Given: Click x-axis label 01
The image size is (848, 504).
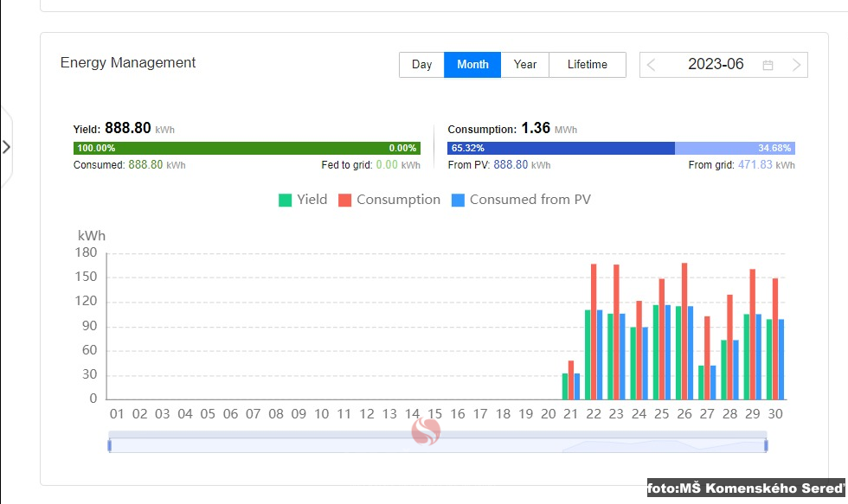Looking at the screenshot, I should pyautogui.click(x=117, y=414).
